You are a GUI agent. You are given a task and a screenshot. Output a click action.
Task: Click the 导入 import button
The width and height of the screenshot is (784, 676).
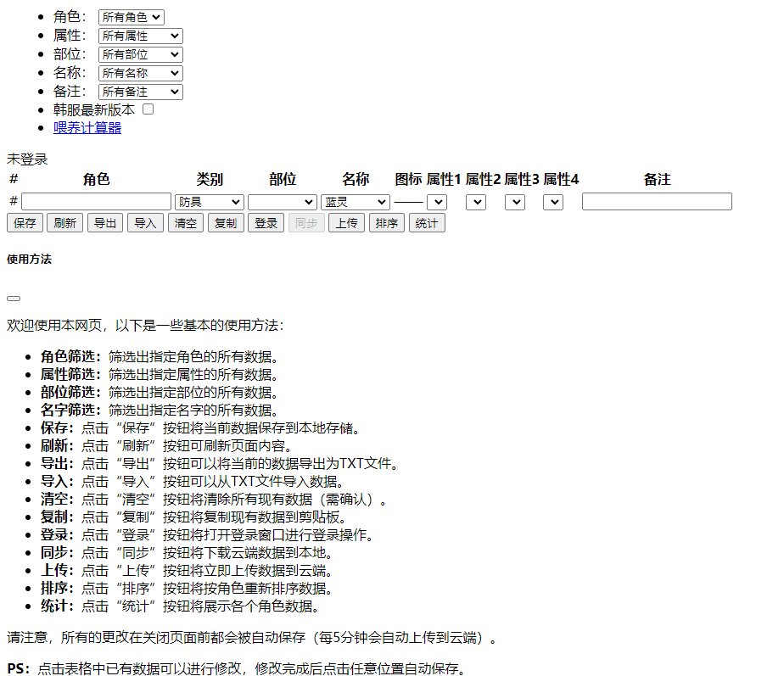[145, 223]
